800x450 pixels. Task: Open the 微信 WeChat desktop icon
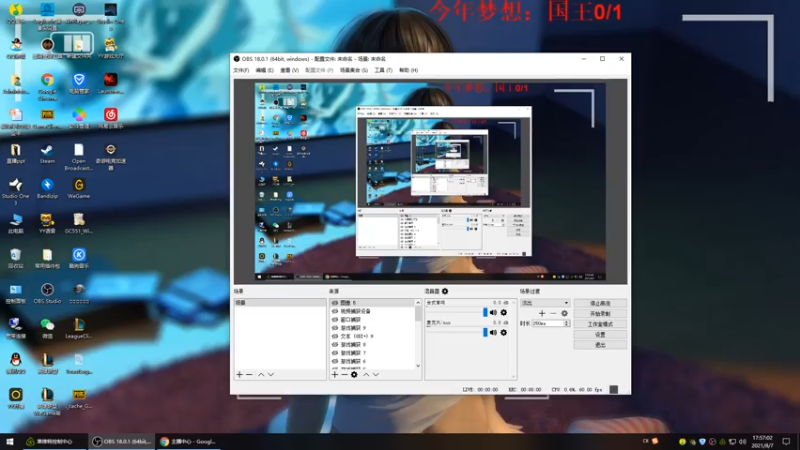(47, 328)
